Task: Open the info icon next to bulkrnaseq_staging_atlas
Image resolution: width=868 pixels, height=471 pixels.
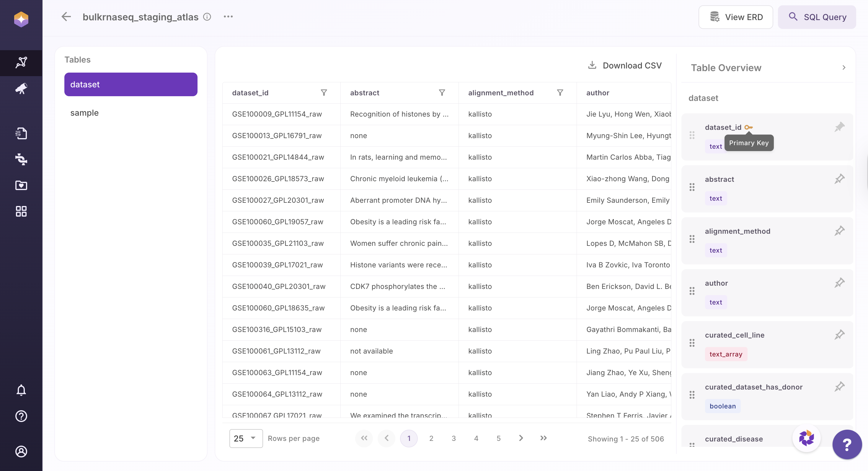Action: [x=207, y=17]
